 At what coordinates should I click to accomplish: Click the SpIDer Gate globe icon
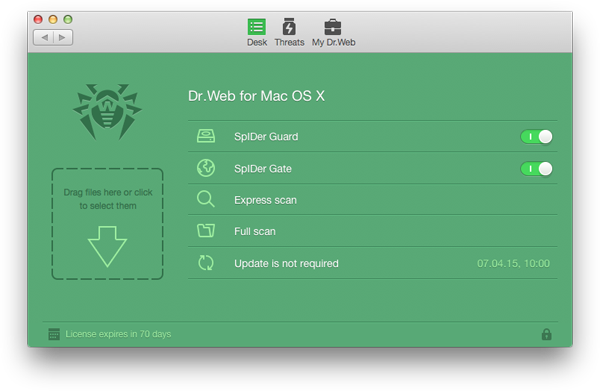pos(206,168)
